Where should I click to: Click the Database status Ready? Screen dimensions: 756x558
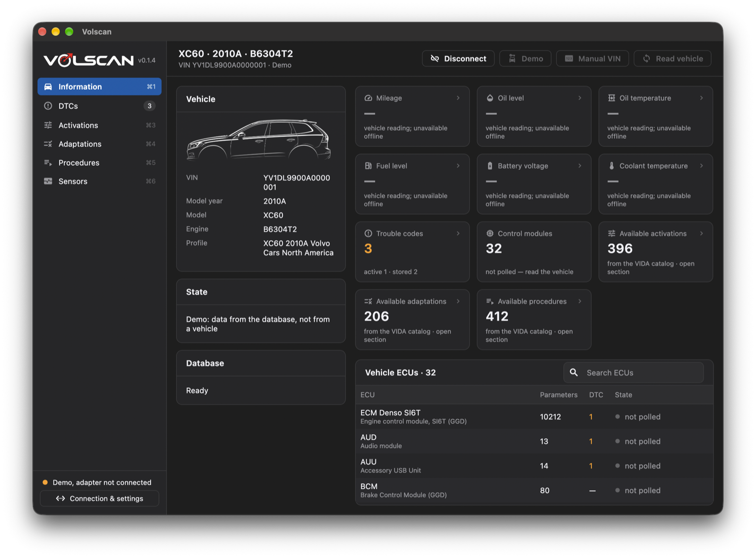197,391
